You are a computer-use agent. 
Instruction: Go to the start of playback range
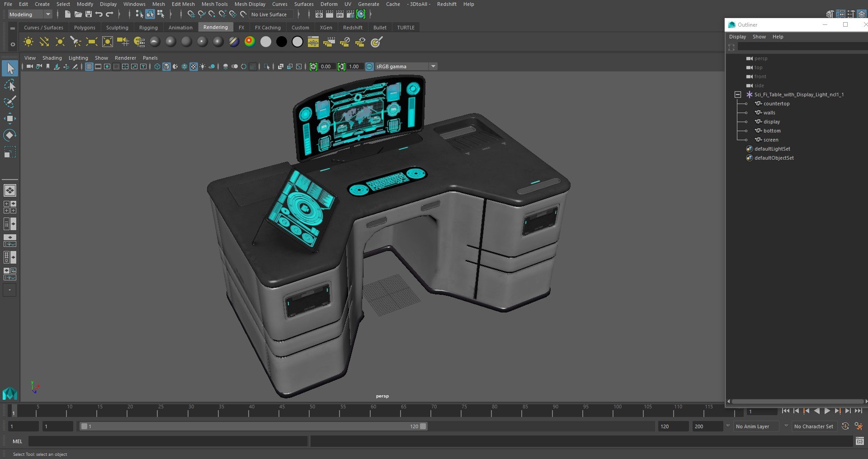(x=786, y=411)
